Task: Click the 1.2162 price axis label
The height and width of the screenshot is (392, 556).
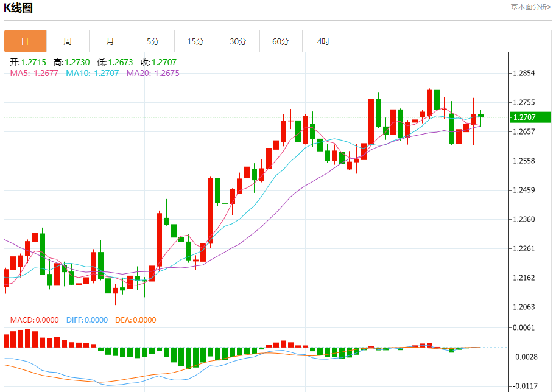Action: click(524, 278)
